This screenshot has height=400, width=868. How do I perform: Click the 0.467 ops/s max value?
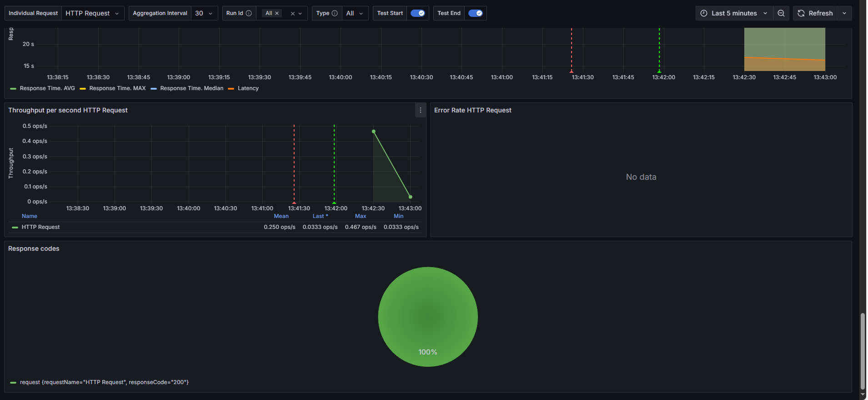(361, 227)
